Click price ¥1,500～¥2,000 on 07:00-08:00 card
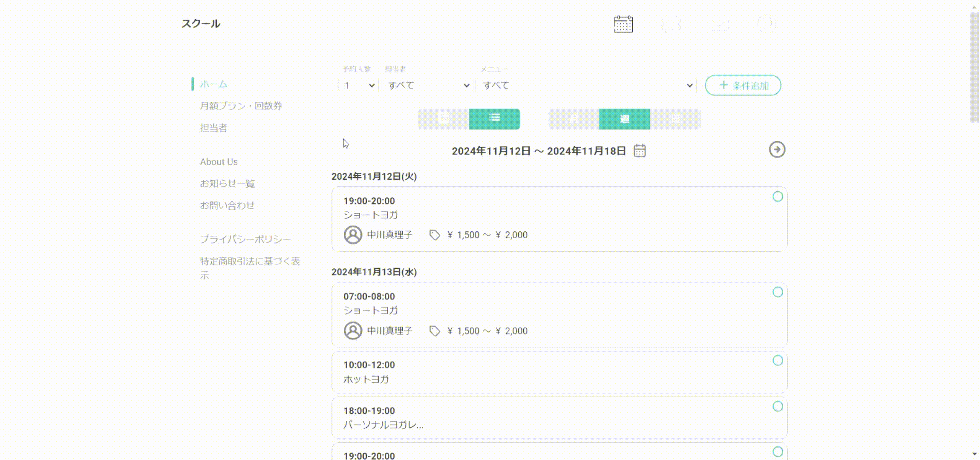 point(487,331)
